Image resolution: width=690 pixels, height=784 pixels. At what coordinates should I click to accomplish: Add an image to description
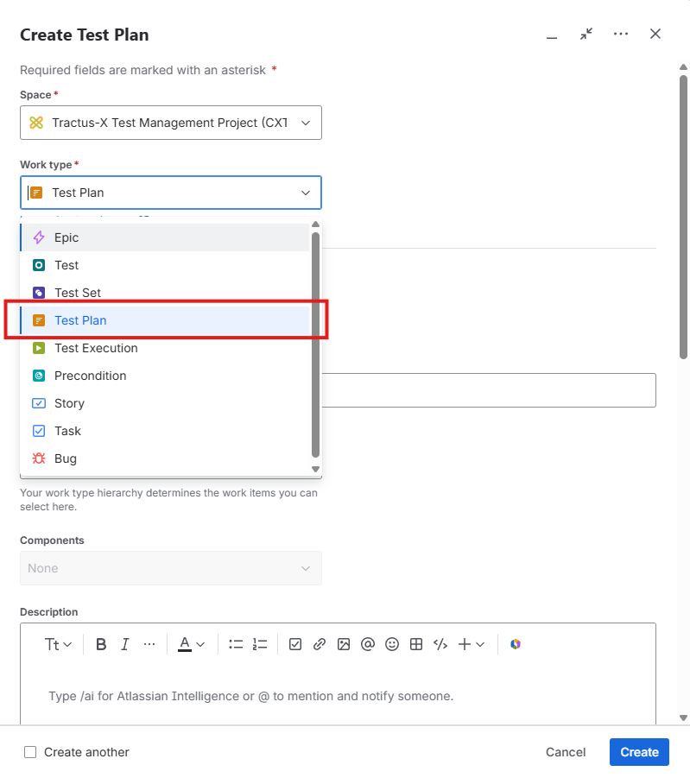click(x=344, y=644)
